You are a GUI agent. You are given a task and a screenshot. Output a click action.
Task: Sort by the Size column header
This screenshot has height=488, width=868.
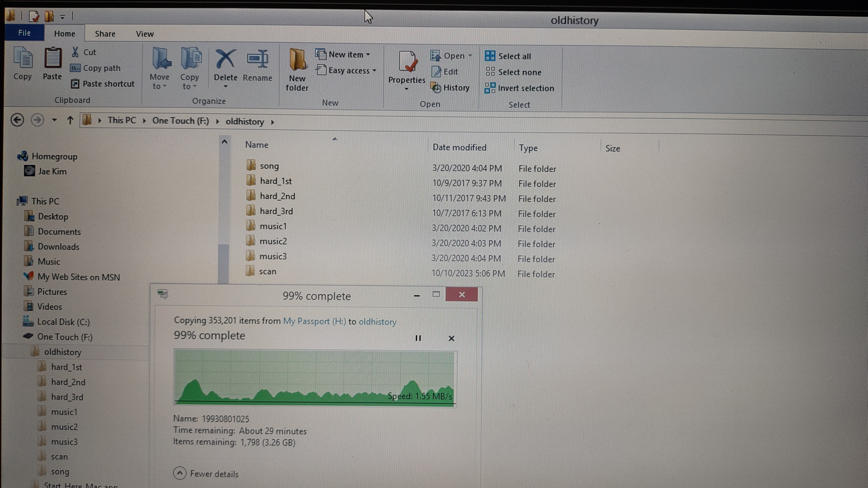[x=613, y=149]
